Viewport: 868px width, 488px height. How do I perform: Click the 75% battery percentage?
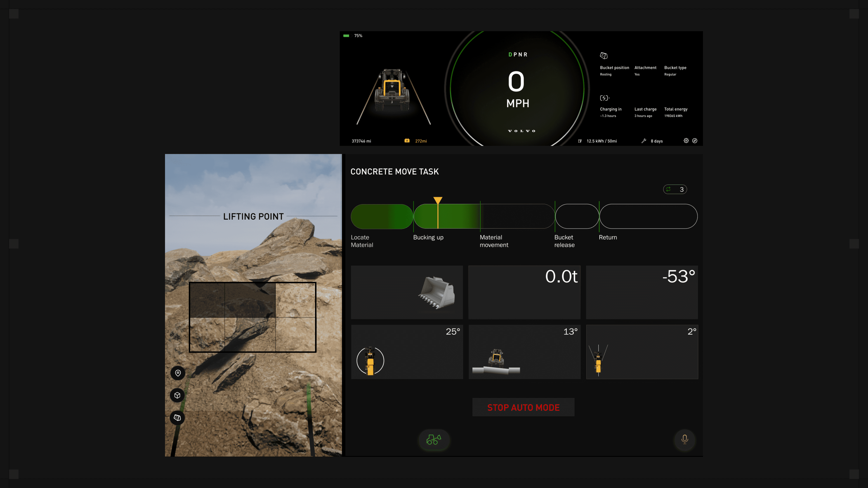[x=358, y=36]
